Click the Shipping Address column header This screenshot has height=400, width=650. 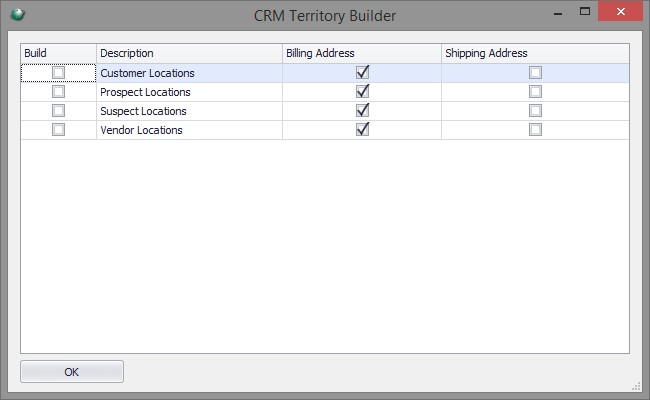pyautogui.click(x=535, y=53)
